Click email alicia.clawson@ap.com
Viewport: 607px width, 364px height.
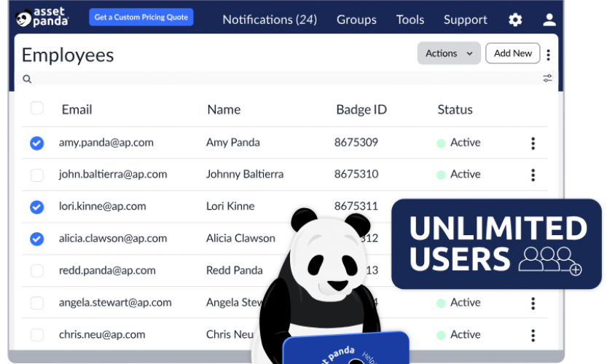pyautogui.click(x=113, y=238)
